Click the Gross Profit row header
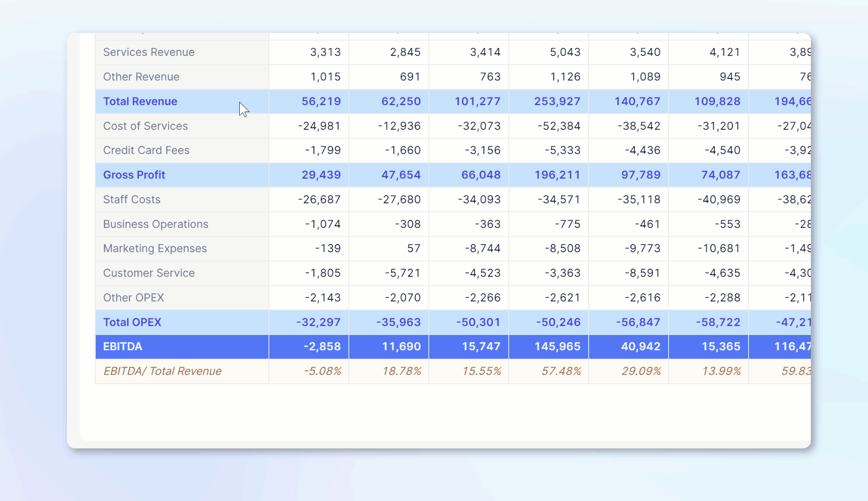Viewport: 868px width, 501px height. pos(182,175)
